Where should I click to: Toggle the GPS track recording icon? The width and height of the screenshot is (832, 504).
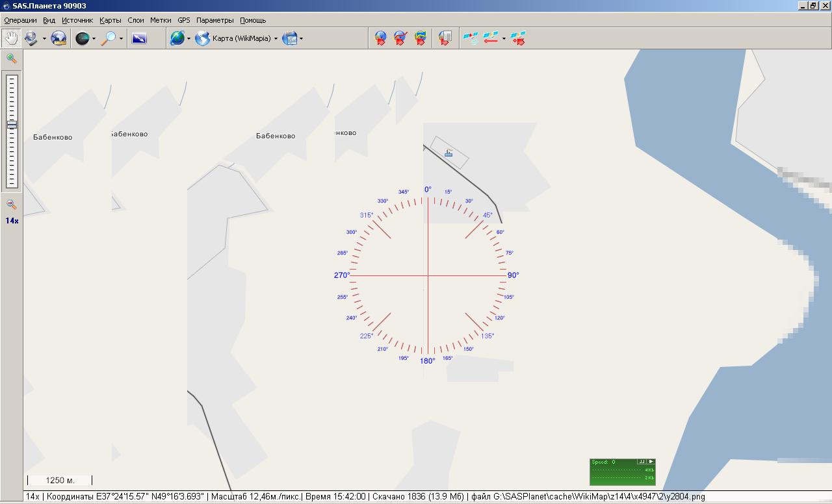coord(491,38)
